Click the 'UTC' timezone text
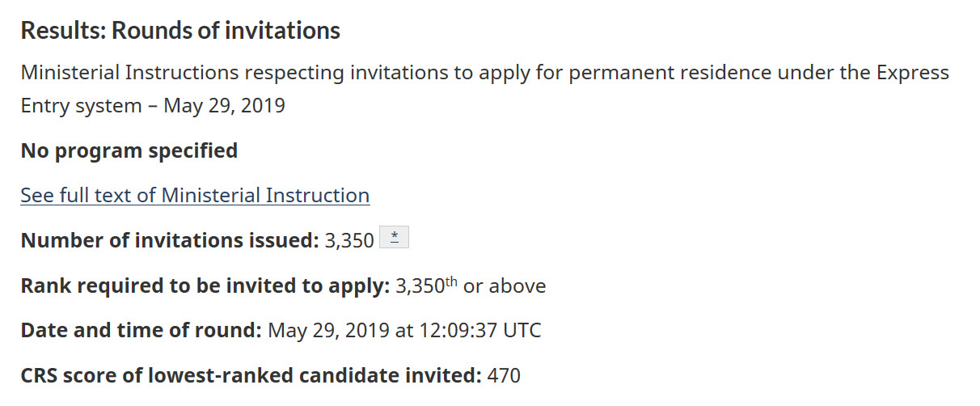 click(x=521, y=330)
